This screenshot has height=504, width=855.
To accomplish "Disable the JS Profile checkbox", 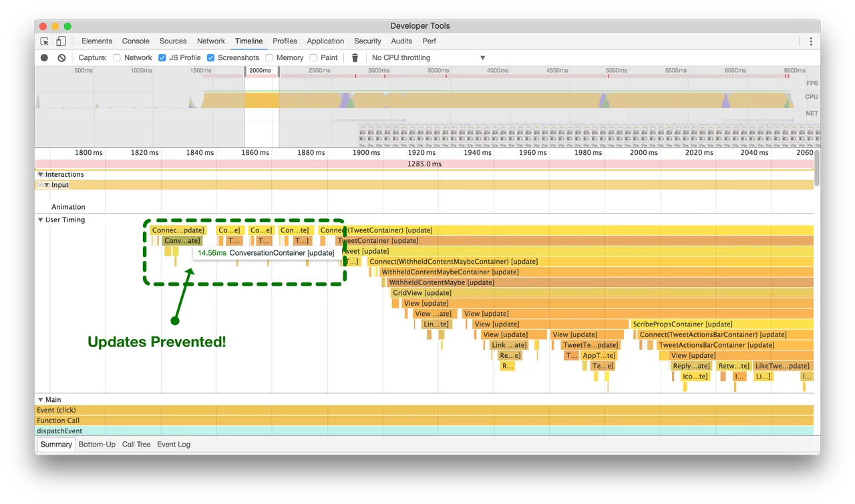I will (162, 57).
